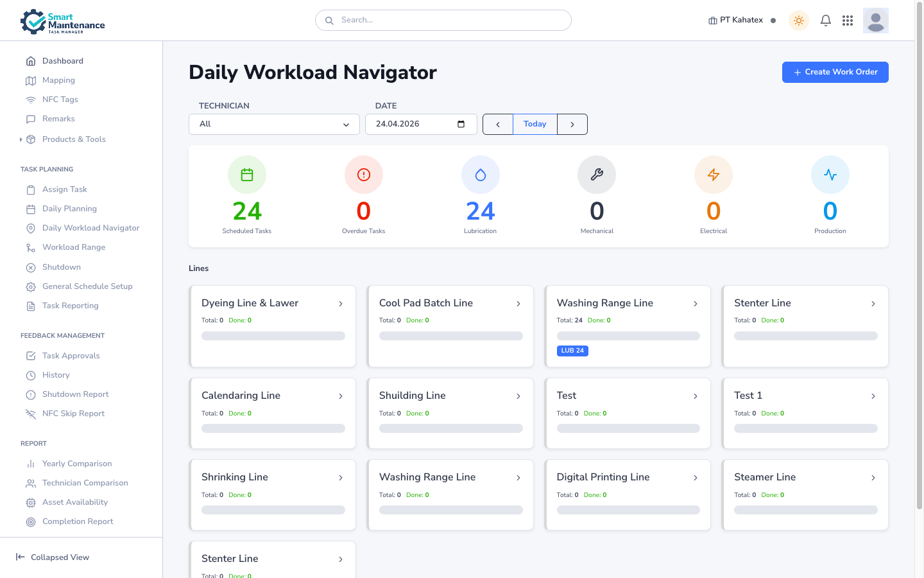Click the Create Work Order button
924x578 pixels.
[835, 72]
